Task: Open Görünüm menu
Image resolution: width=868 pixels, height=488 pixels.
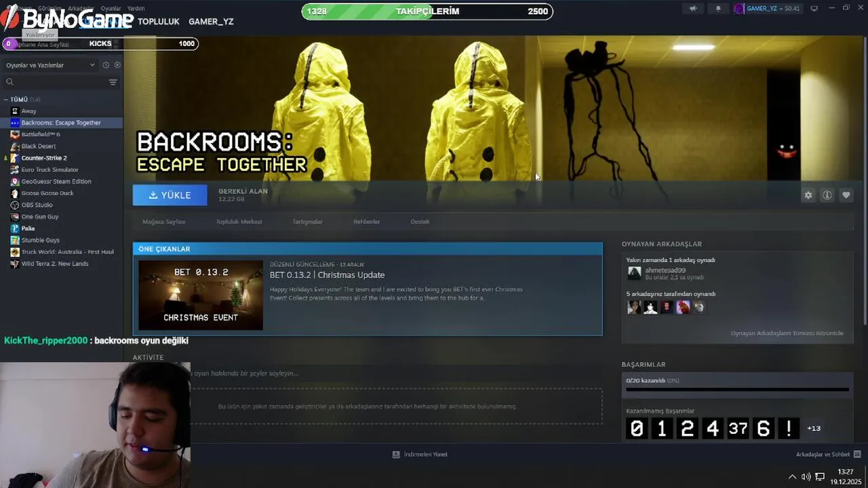Action: click(49, 9)
